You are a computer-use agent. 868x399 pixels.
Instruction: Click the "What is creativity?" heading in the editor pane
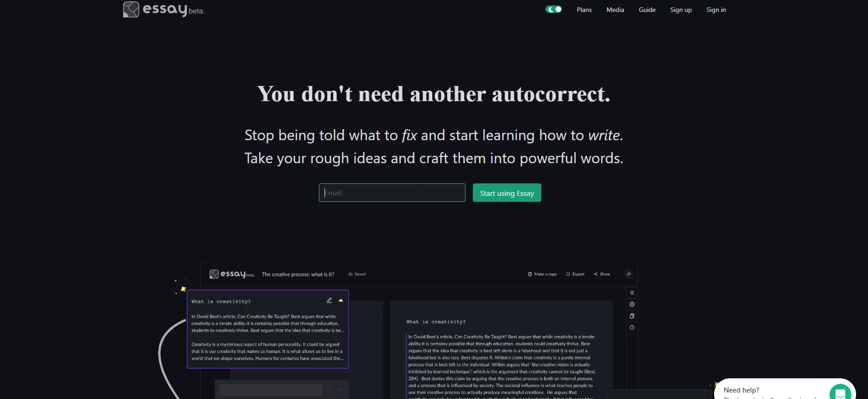436,322
